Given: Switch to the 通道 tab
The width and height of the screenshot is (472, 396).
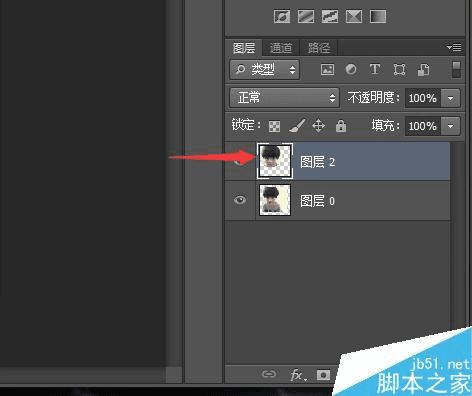Looking at the screenshot, I should coord(281,48).
